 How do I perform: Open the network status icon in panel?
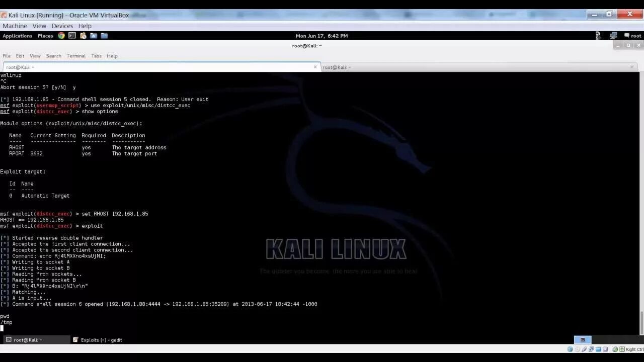click(x=613, y=36)
